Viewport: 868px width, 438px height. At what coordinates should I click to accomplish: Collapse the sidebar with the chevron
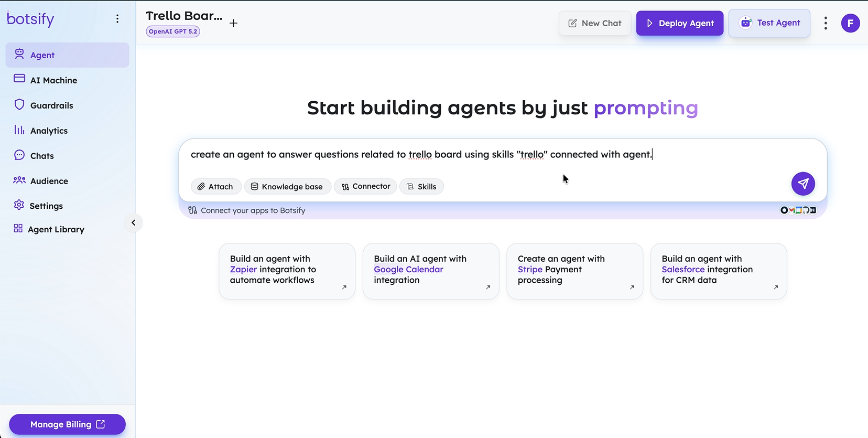click(x=134, y=223)
